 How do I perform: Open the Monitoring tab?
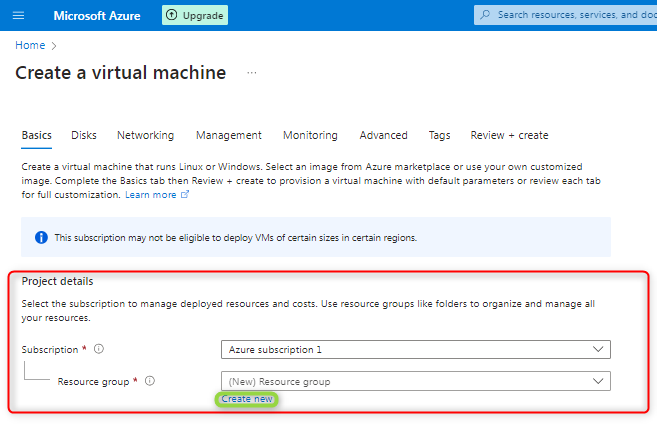310,135
